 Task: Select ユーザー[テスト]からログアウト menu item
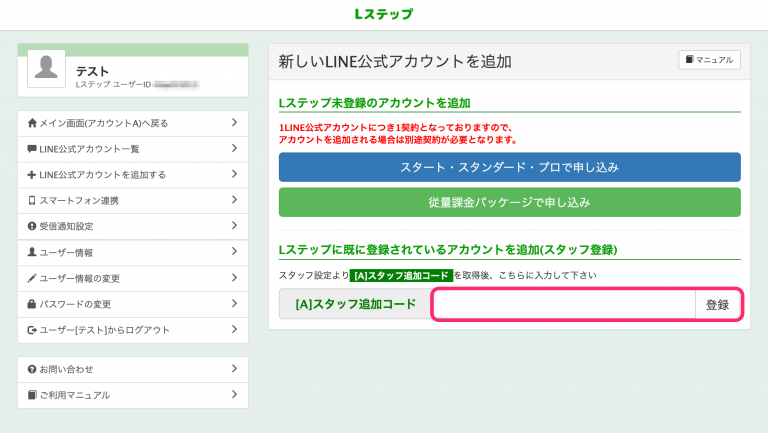133,330
